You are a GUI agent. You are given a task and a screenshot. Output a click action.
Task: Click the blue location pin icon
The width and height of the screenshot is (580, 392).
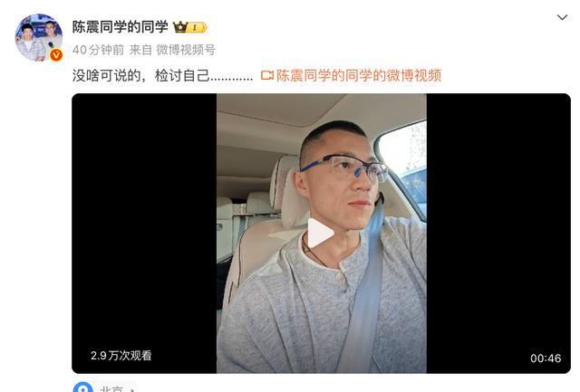tap(82, 387)
